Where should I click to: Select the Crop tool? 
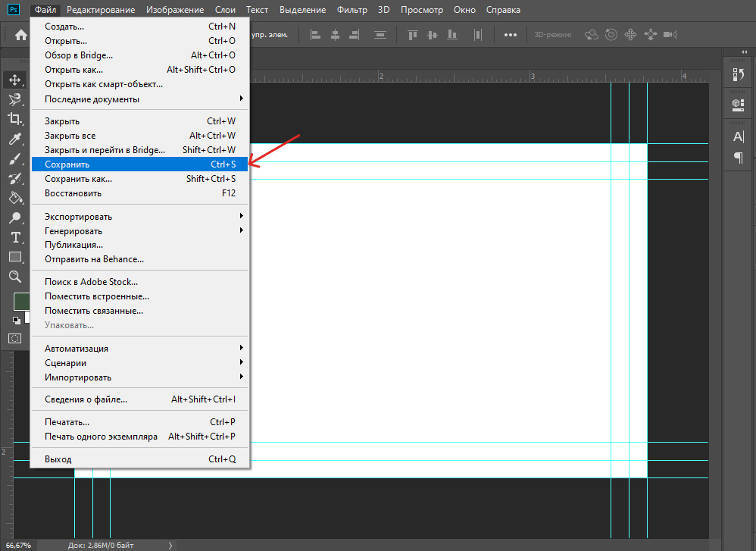[14, 119]
